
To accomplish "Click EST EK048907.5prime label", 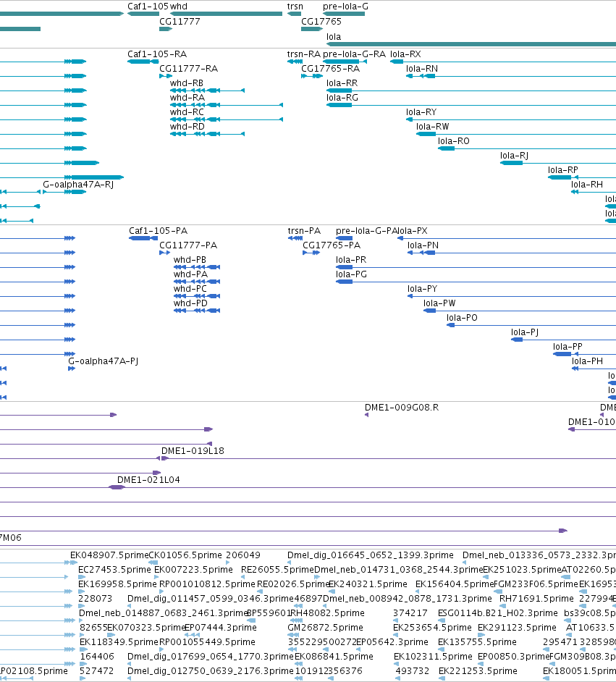I will [109, 555].
